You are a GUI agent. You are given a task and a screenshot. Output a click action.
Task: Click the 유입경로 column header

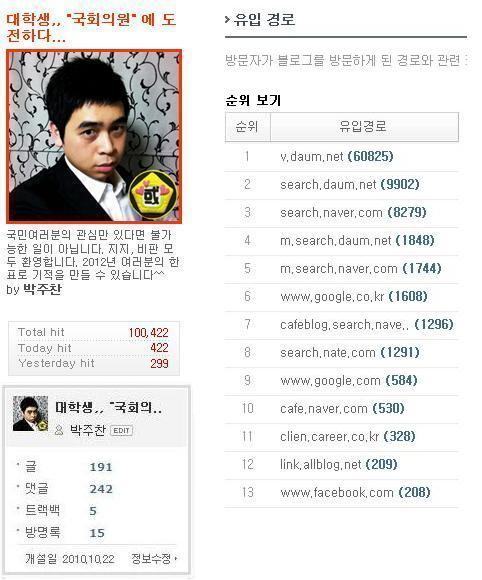364,127
